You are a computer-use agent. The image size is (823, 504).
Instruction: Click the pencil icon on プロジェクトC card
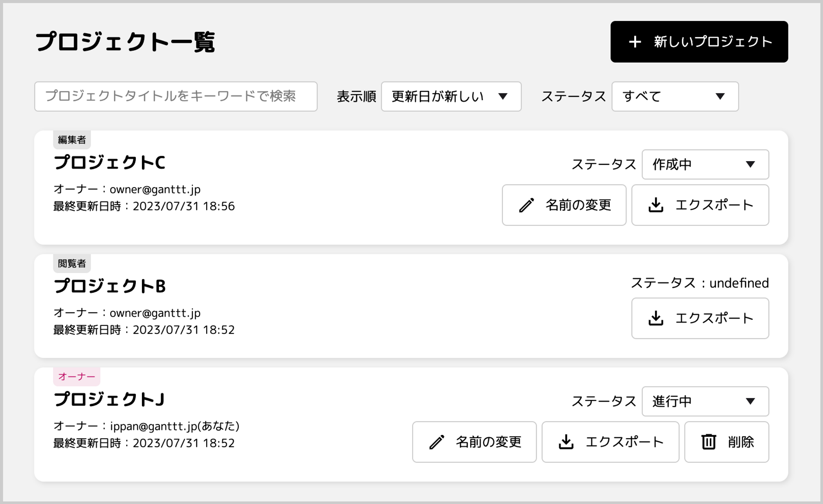tap(526, 205)
